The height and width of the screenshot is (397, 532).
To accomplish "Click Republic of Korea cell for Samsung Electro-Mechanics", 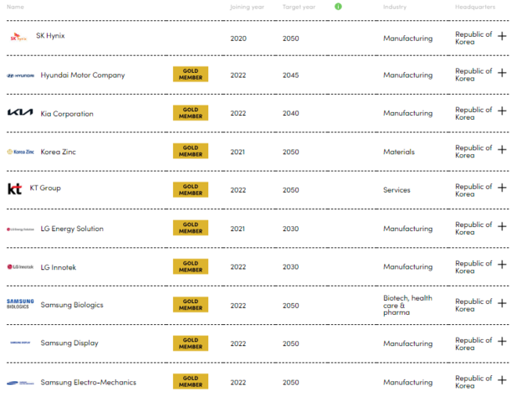I will (473, 381).
